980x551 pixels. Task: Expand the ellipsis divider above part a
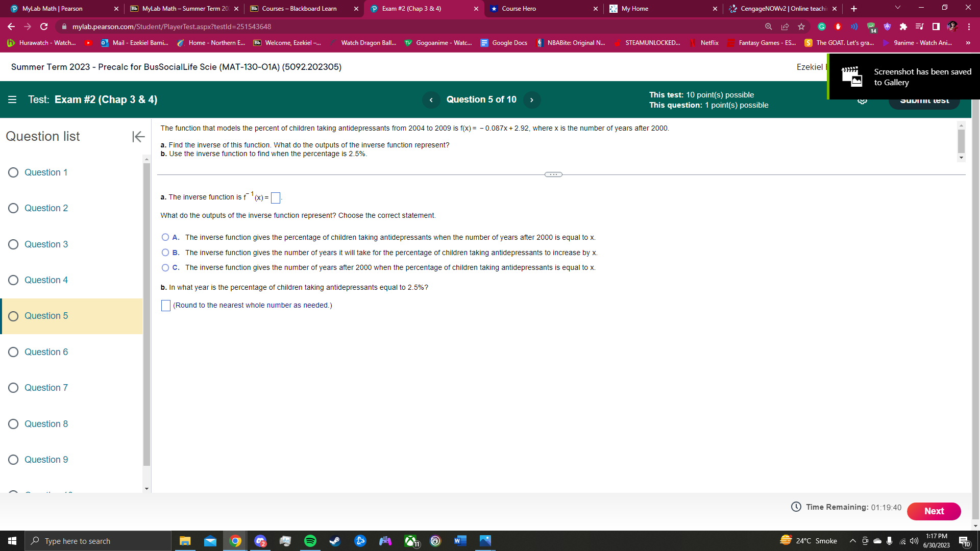tap(553, 174)
